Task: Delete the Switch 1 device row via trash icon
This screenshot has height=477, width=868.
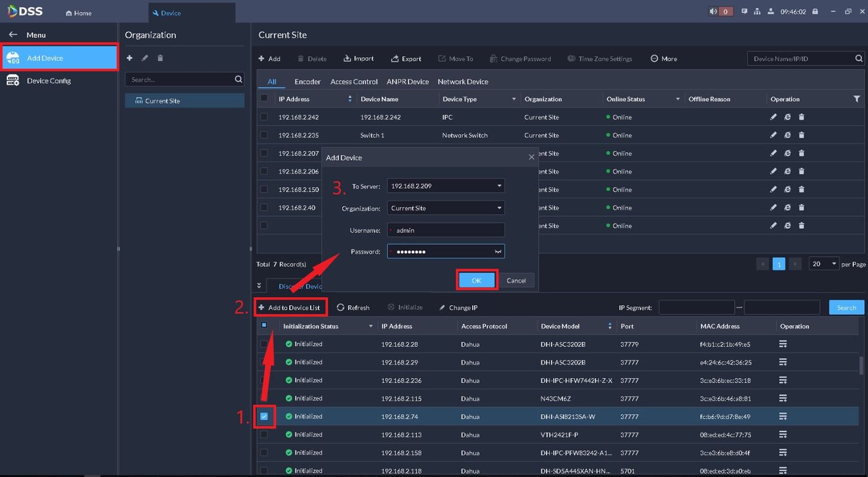Action: (801, 135)
